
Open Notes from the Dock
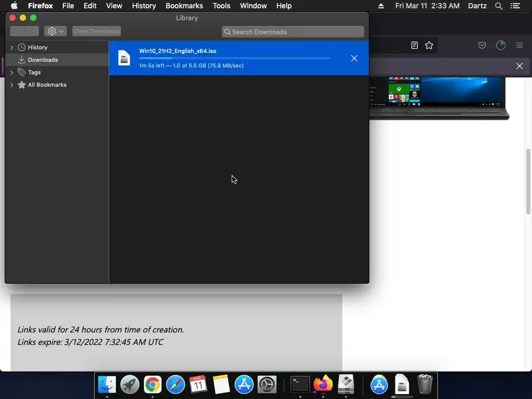pyautogui.click(x=221, y=384)
